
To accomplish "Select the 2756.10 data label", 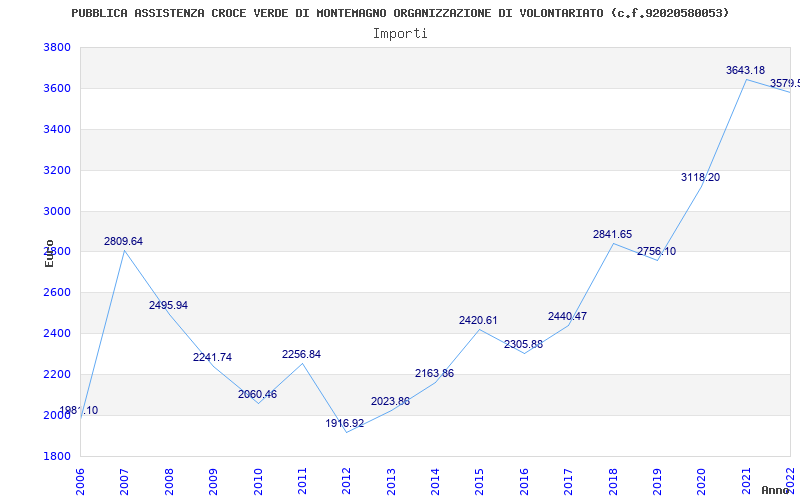I will [x=656, y=251].
